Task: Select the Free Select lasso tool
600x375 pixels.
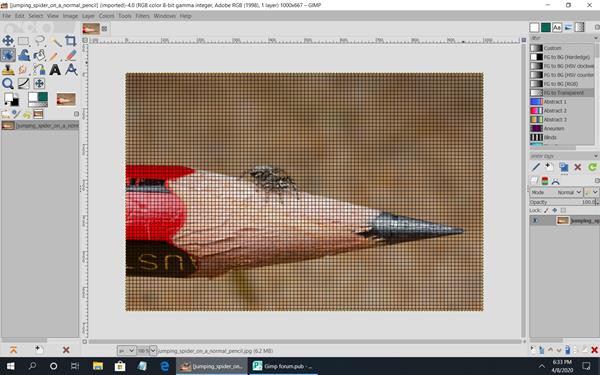Action: point(39,41)
